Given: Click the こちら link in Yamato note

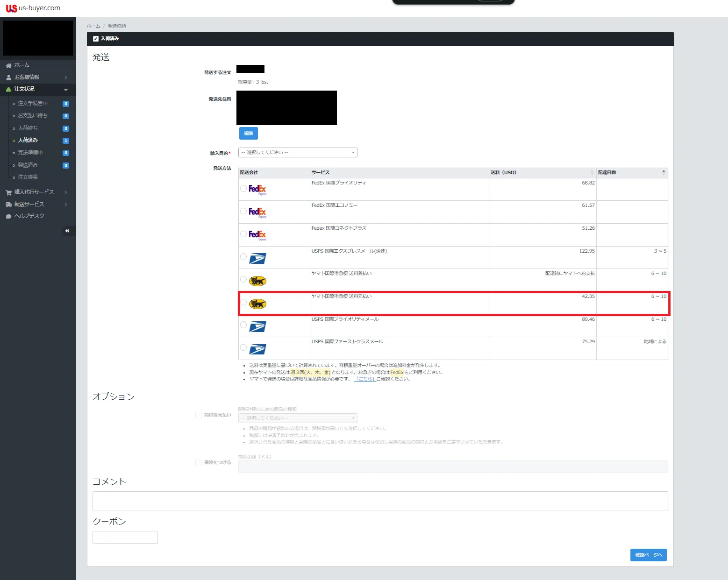Looking at the screenshot, I should 364,379.
